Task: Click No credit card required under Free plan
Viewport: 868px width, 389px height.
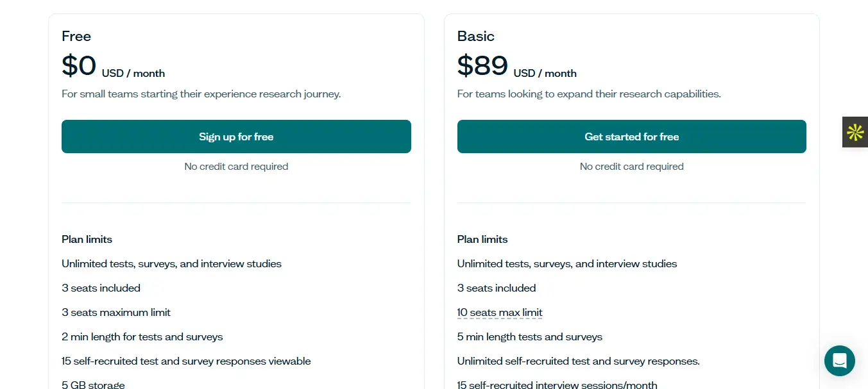Action: (236, 167)
